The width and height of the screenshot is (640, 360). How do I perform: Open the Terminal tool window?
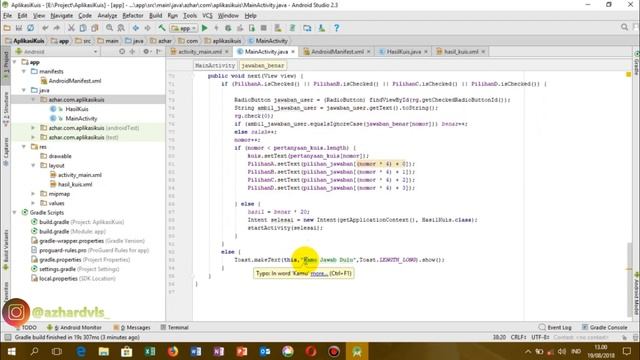[x=174, y=328]
